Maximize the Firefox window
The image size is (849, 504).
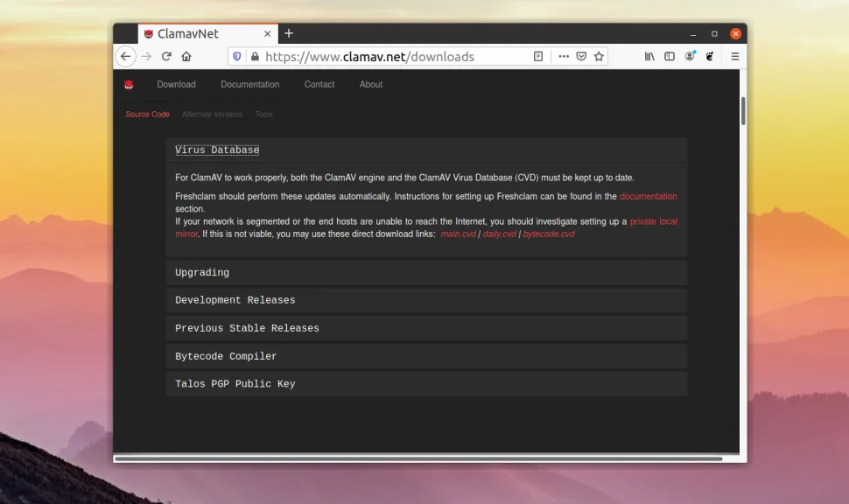tap(714, 33)
